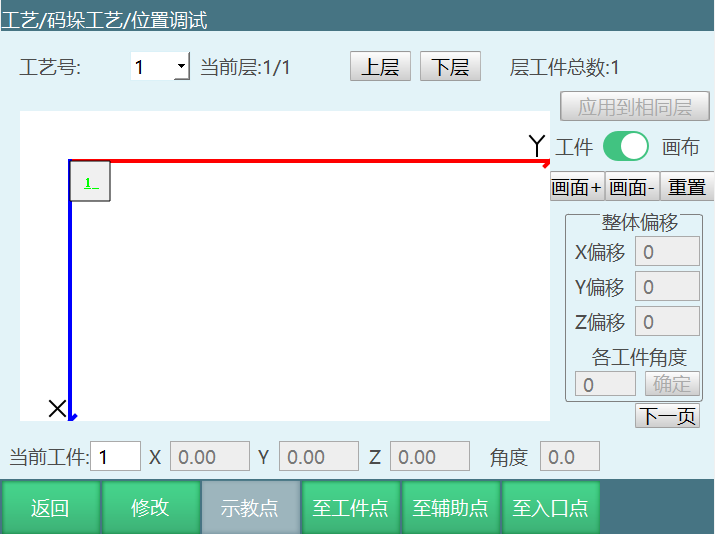
Task: Move to entry point via 至入口点
Action: pos(550,507)
